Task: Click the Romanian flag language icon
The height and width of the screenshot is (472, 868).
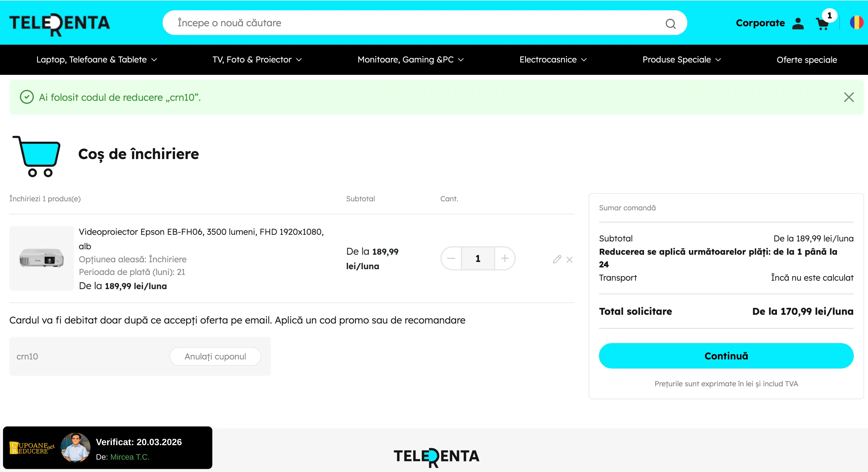Action: click(856, 23)
